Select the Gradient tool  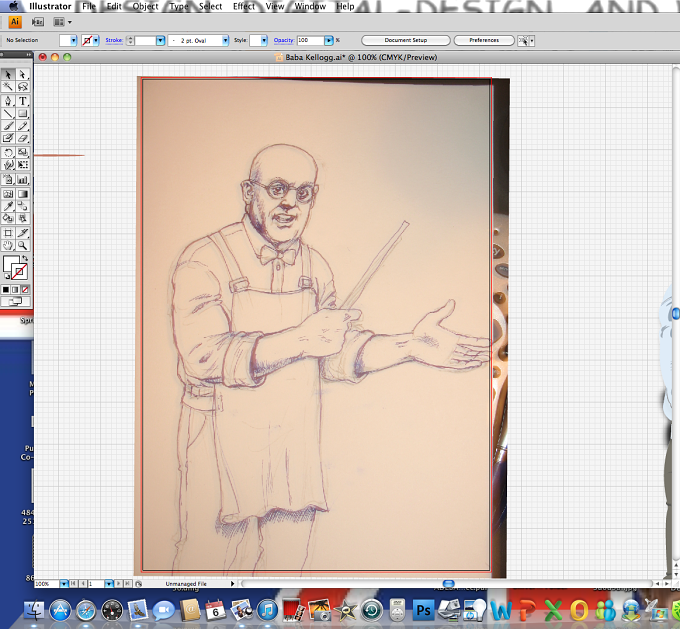(x=23, y=194)
